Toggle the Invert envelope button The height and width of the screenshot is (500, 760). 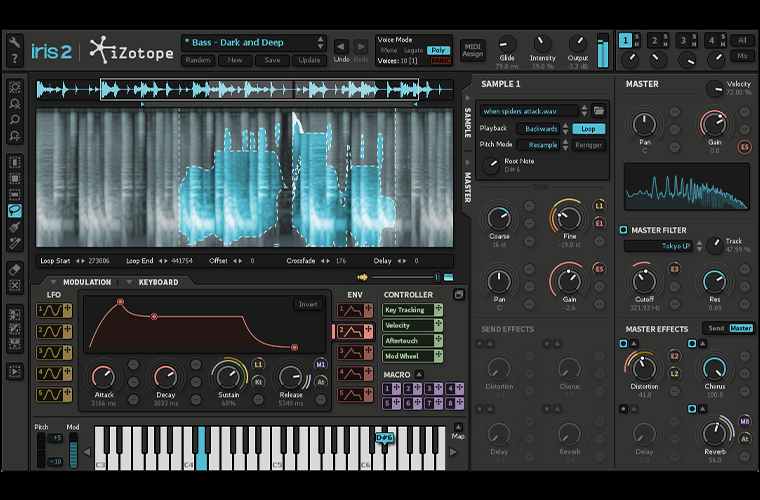point(308,304)
